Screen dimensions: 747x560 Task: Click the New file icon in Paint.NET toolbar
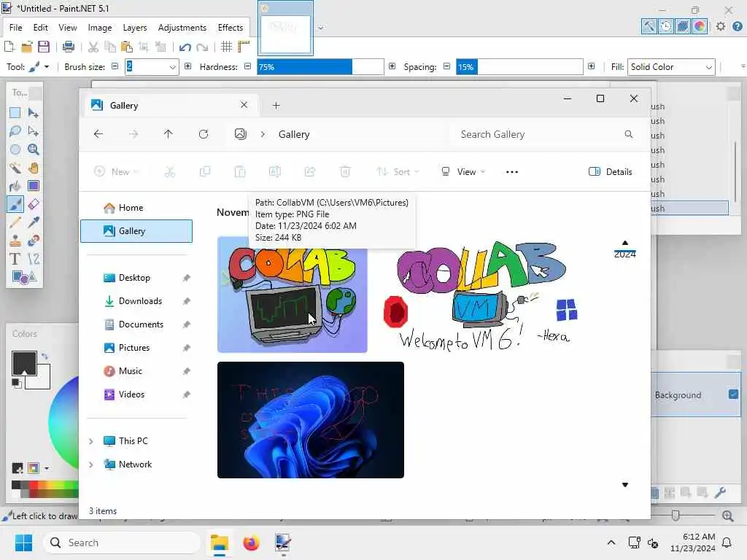point(9,47)
